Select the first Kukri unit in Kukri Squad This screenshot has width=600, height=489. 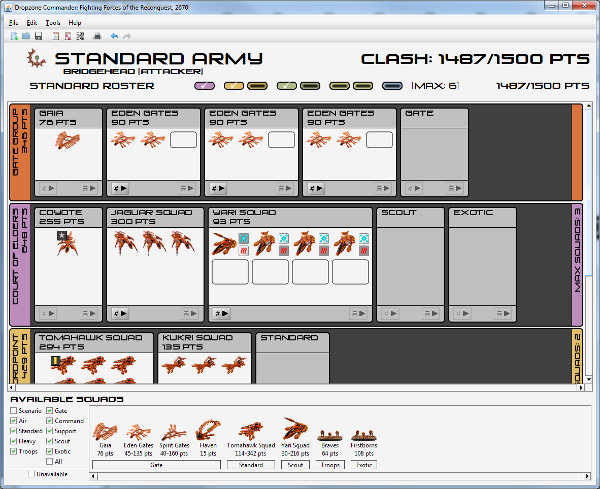point(174,365)
